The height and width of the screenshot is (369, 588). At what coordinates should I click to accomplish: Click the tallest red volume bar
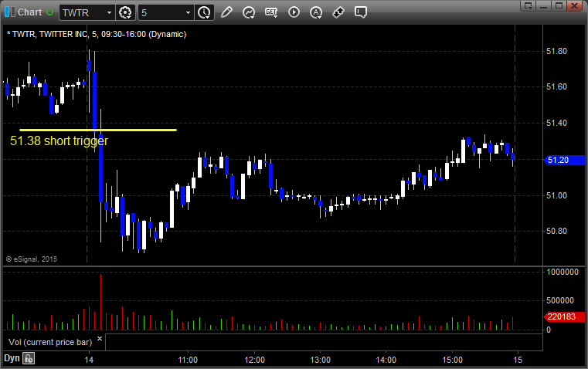(100, 302)
